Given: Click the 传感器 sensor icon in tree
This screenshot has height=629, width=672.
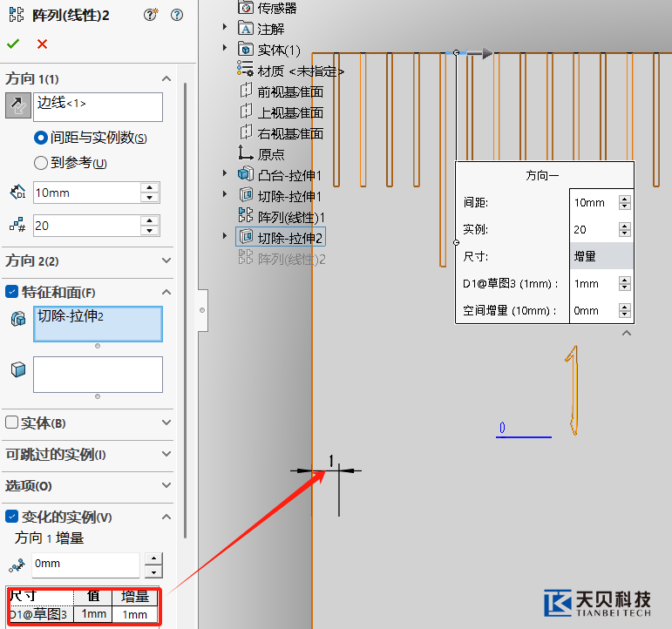Looking at the screenshot, I should pos(246,8).
